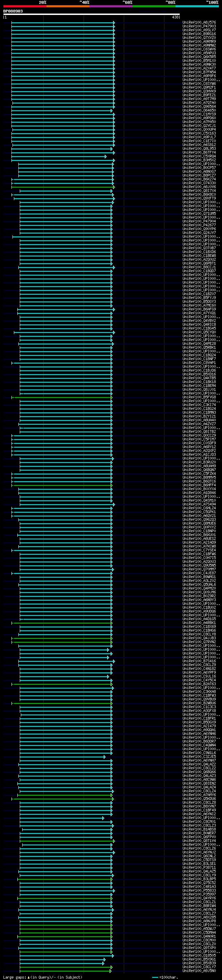The height and width of the screenshot is (980, 222).
Task: Click the orange ~40% identity legend segment
Action: 68,7
